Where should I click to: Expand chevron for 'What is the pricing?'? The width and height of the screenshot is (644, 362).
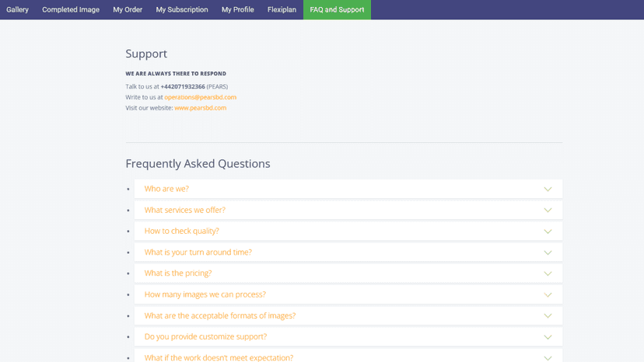click(x=548, y=273)
